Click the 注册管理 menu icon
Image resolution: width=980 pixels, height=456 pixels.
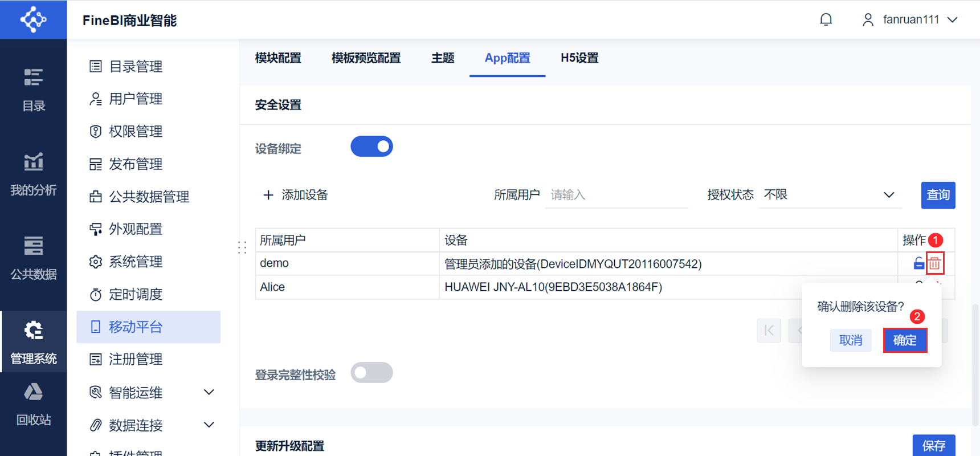coord(96,359)
